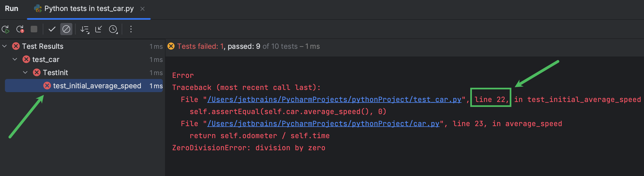Click the Import Tests from File icon
Image resolution: width=644 pixels, height=176 pixels.
[x=99, y=29]
